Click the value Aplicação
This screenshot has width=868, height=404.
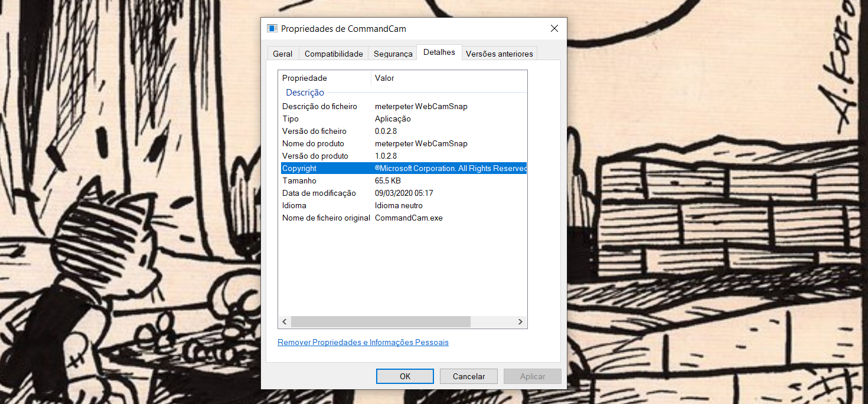pyautogui.click(x=393, y=119)
